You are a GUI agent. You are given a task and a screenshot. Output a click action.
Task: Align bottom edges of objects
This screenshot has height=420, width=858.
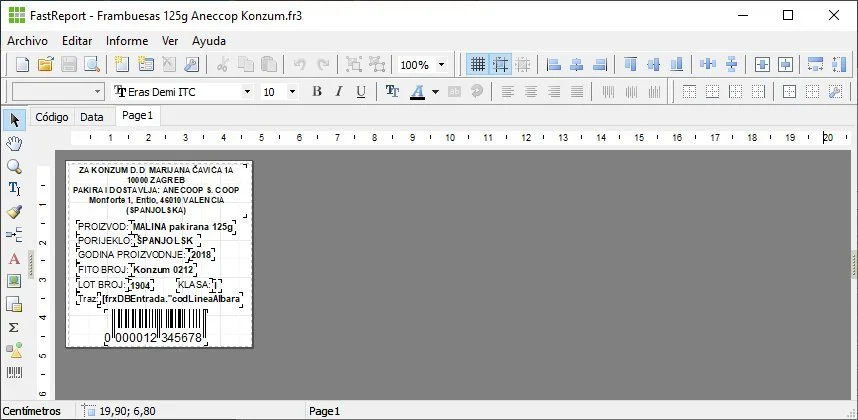[x=676, y=65]
